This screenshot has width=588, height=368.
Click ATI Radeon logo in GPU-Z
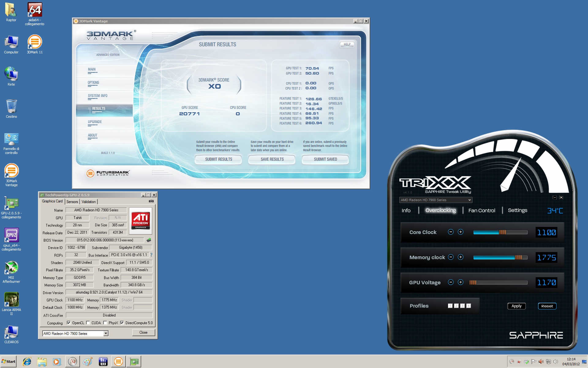(141, 221)
